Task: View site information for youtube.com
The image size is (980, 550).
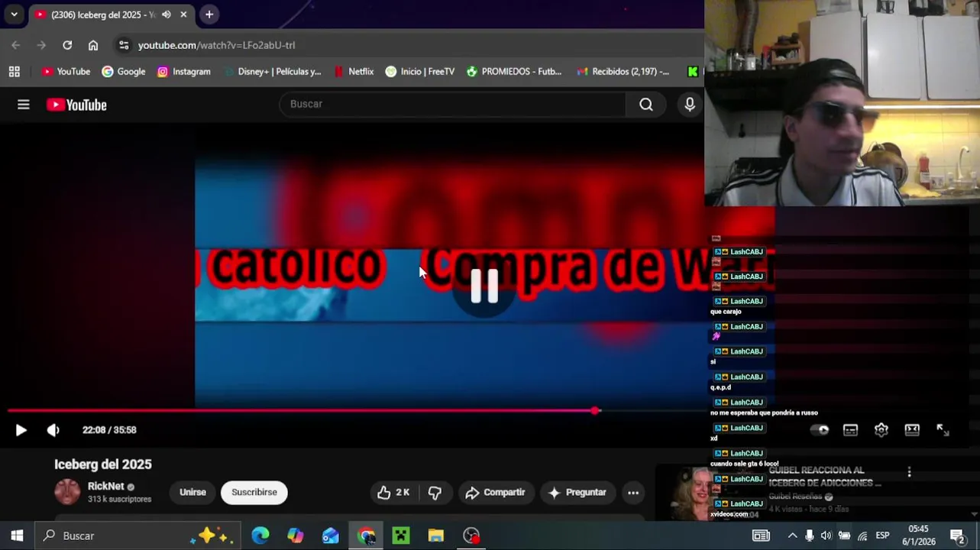Action: 124,45
